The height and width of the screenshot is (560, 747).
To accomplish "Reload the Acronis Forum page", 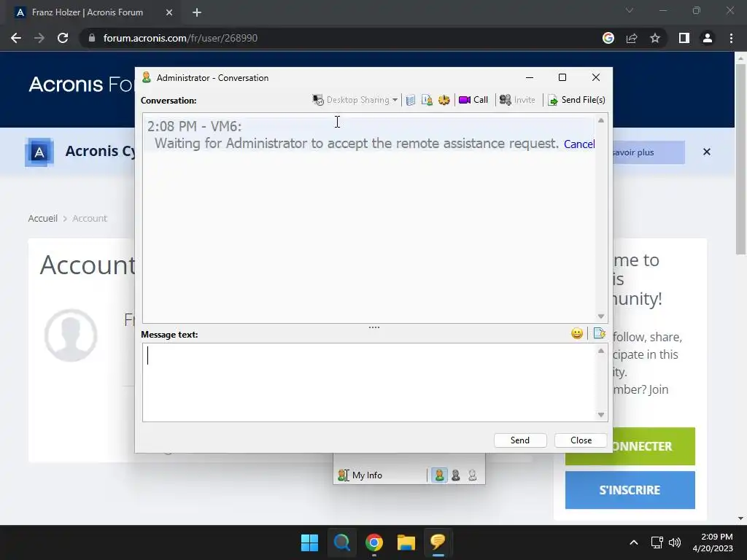I will (63, 38).
